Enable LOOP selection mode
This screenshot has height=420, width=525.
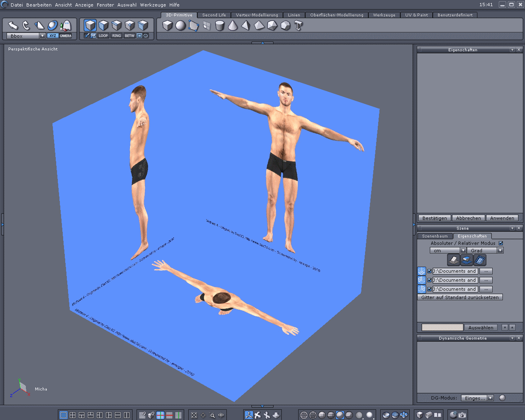[103, 36]
